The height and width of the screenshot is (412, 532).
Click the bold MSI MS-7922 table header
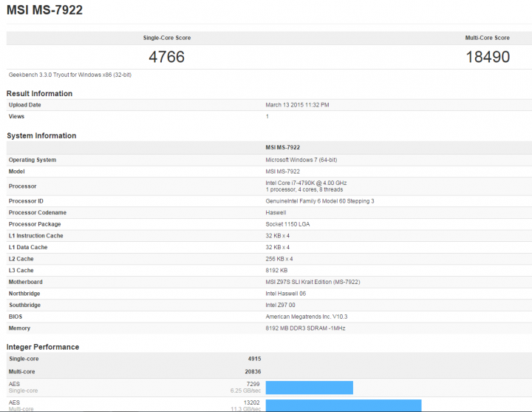[x=282, y=147]
